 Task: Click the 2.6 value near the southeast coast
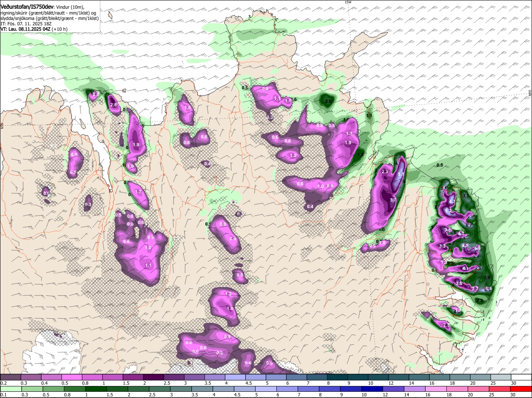click(x=488, y=278)
